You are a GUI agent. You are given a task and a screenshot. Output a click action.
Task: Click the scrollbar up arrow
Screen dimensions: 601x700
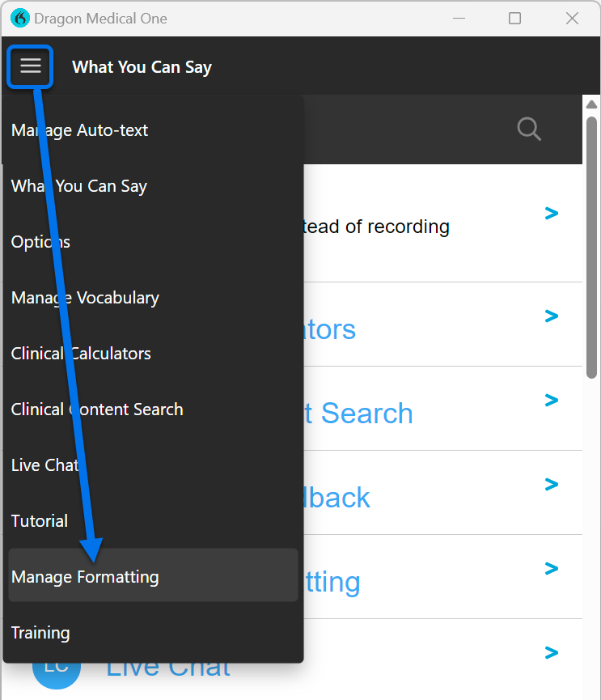tap(591, 104)
